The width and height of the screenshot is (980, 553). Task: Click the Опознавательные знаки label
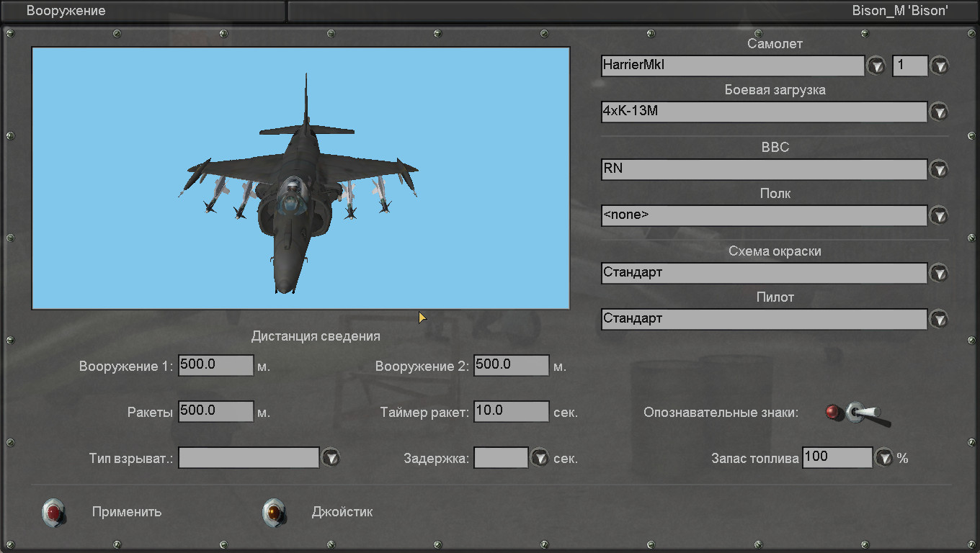[x=721, y=413]
